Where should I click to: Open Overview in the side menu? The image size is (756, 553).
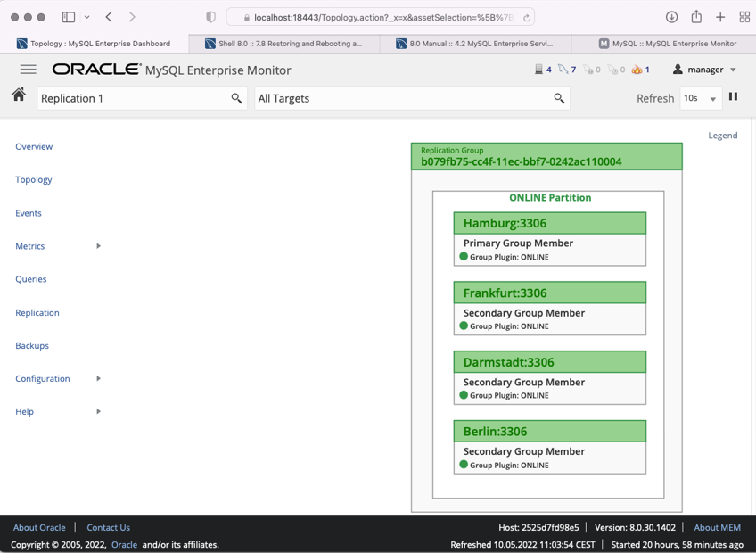point(34,146)
